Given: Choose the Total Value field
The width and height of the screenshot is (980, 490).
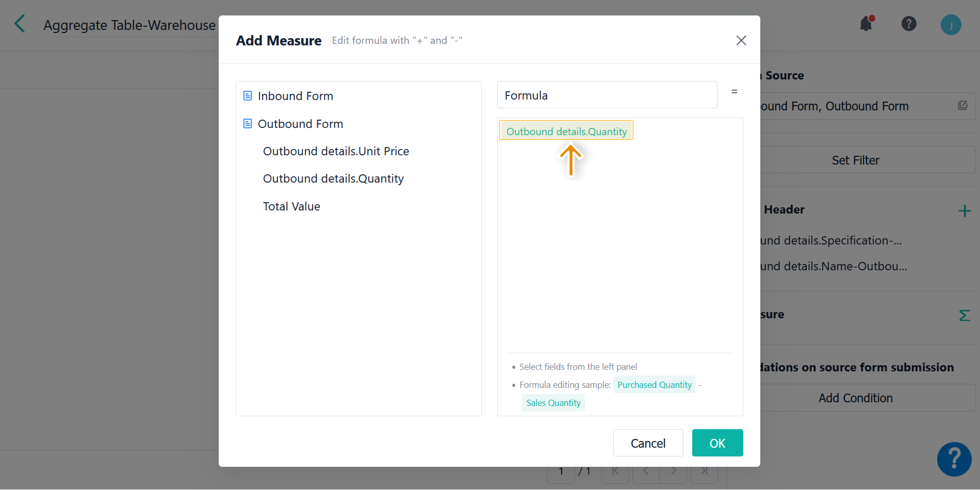Looking at the screenshot, I should pos(291,206).
